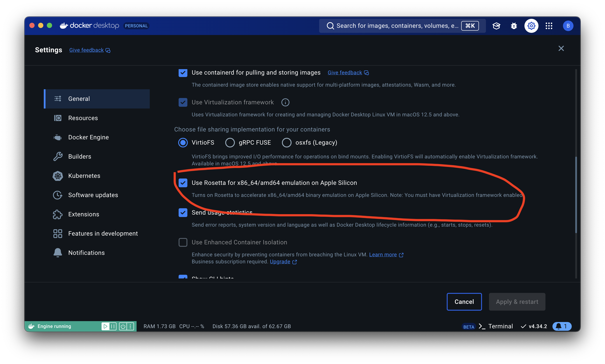
Task: Open the Upgrade link under Enhanced Container Isolation
Action: pyautogui.click(x=280, y=261)
